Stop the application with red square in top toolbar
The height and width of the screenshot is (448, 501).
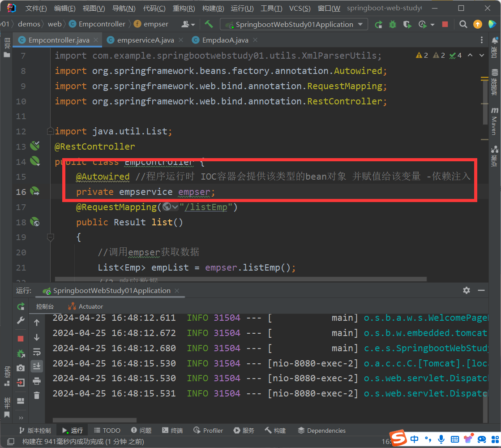point(445,24)
